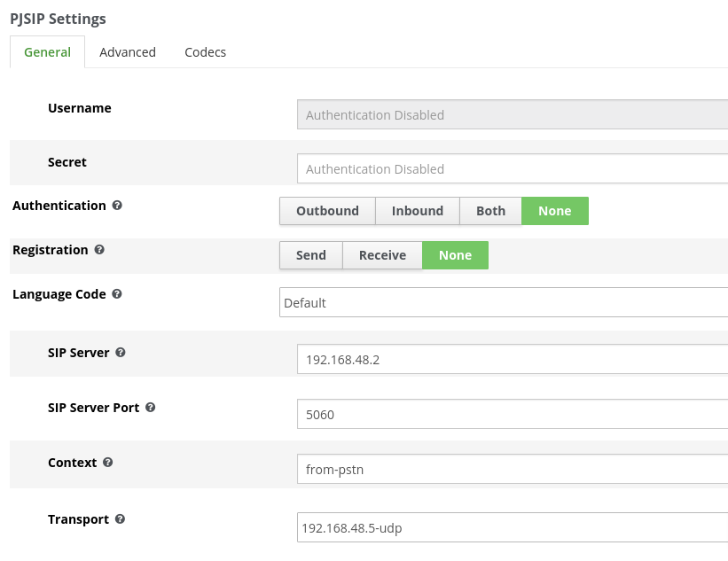
Task: Click the Secret label
Action: click(x=67, y=162)
